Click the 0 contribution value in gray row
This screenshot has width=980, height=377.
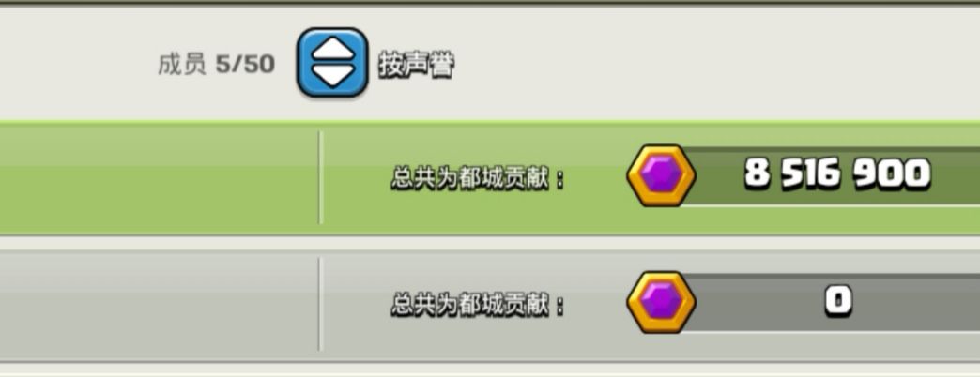(838, 301)
